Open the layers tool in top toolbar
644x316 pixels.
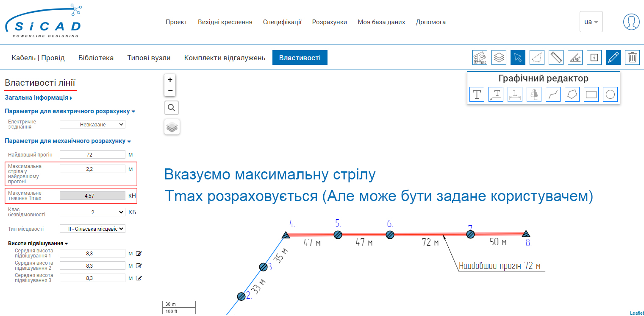499,57
